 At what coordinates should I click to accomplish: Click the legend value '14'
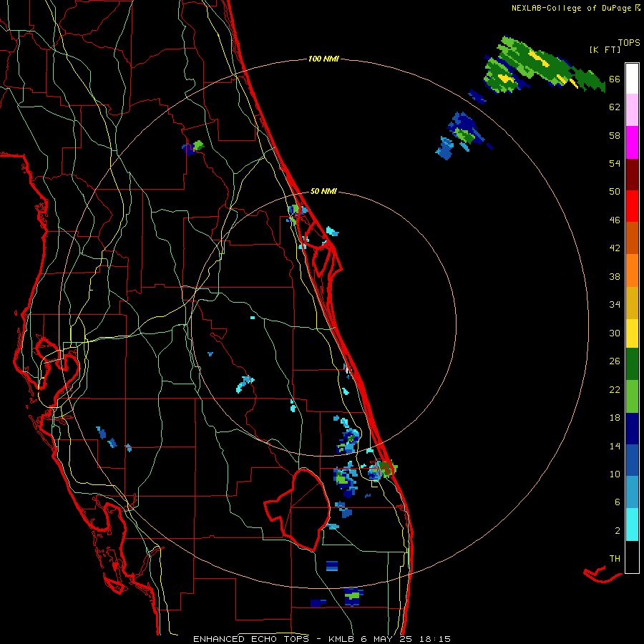pos(615,446)
